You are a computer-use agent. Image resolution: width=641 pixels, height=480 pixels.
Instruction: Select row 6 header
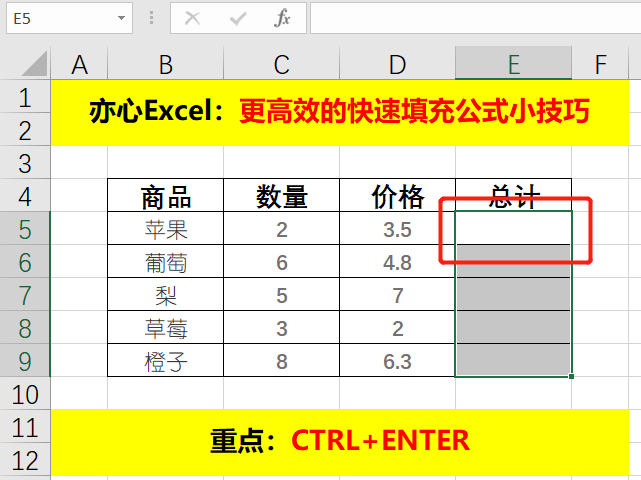click(25, 262)
